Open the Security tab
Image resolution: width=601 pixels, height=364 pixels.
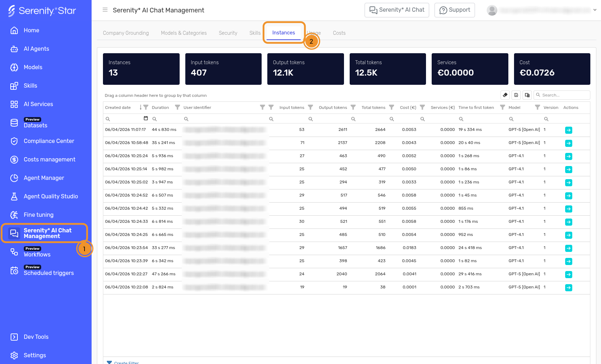click(x=228, y=33)
